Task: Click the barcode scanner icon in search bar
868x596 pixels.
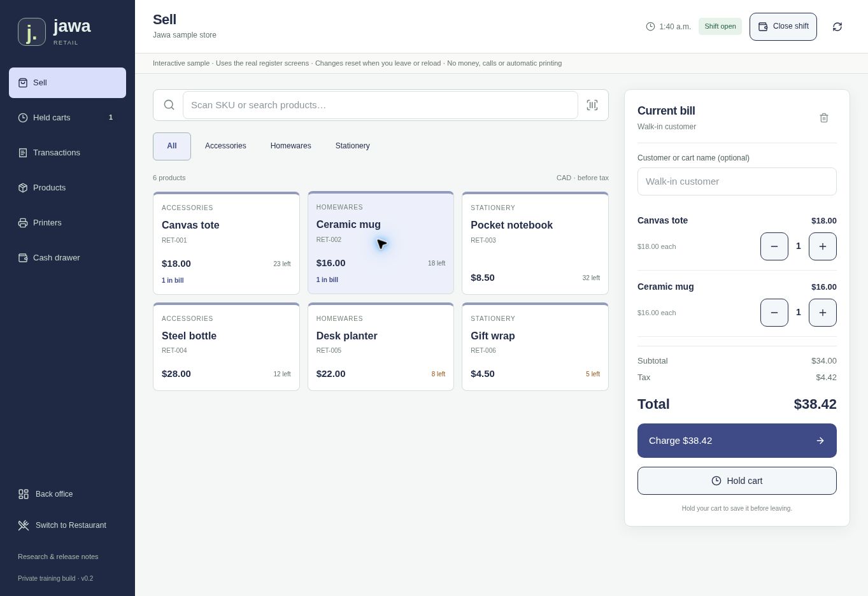Action: tap(592, 105)
